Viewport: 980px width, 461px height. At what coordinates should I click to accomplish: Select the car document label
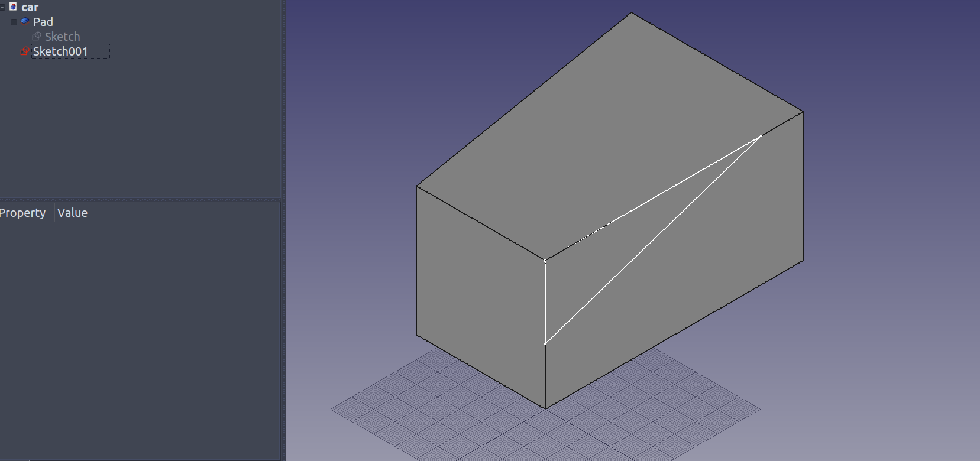pyautogui.click(x=30, y=7)
